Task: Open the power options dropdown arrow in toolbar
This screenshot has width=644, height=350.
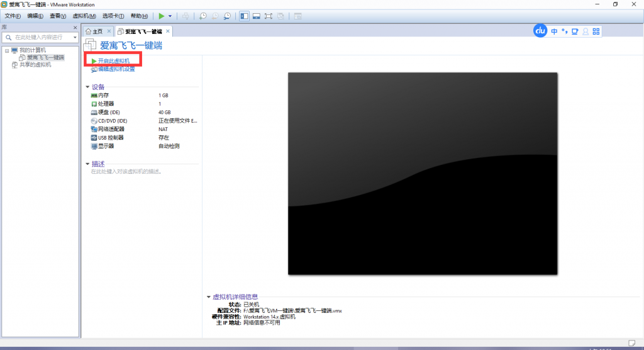Action: (170, 16)
